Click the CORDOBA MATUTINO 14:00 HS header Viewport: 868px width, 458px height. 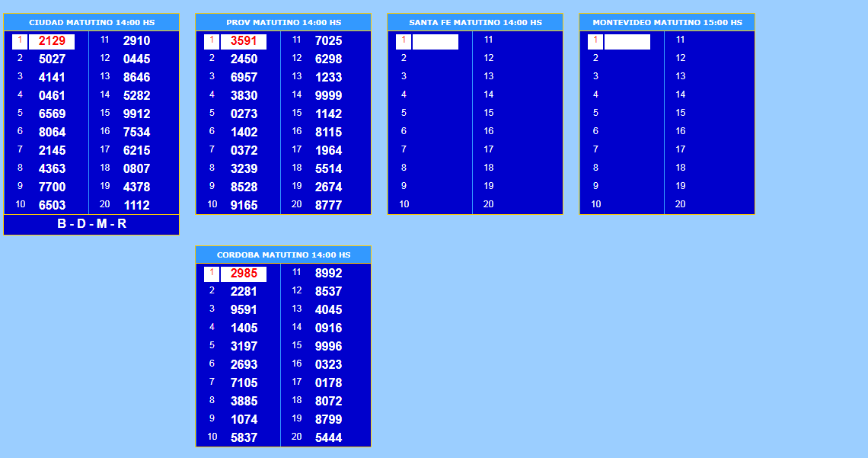point(283,255)
